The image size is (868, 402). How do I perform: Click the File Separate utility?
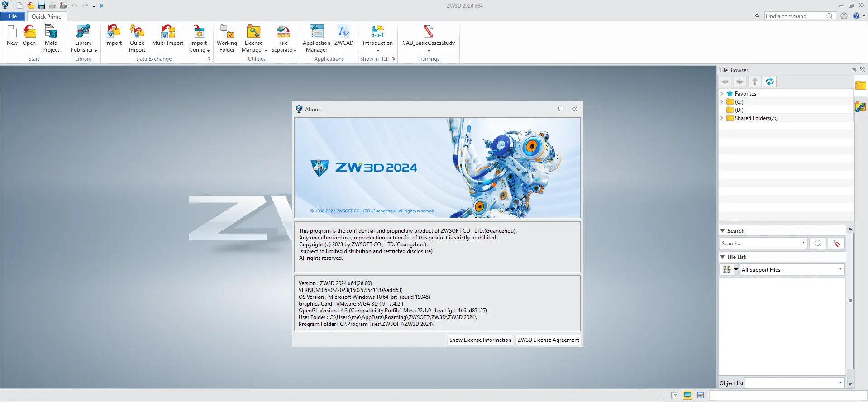[283, 38]
